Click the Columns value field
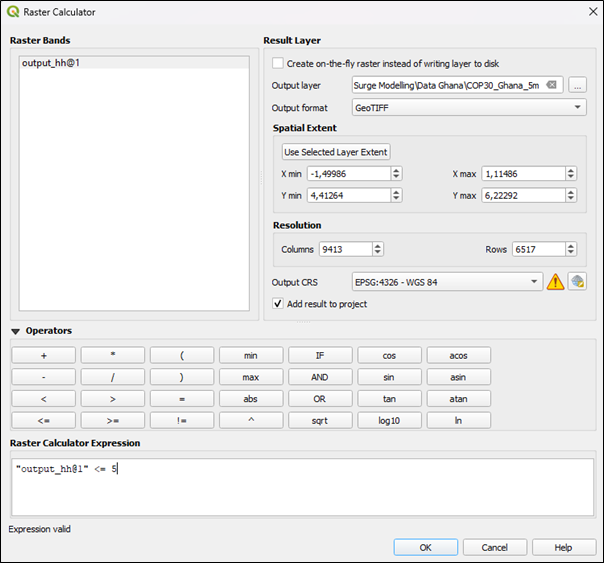The height and width of the screenshot is (563, 604). coord(346,249)
